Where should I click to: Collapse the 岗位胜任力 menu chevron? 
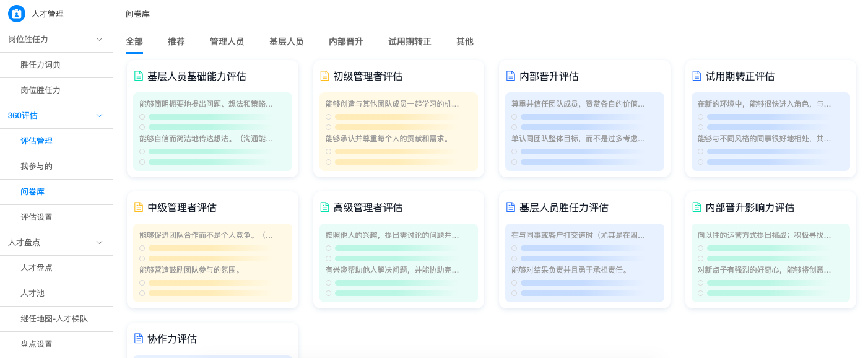(99, 39)
